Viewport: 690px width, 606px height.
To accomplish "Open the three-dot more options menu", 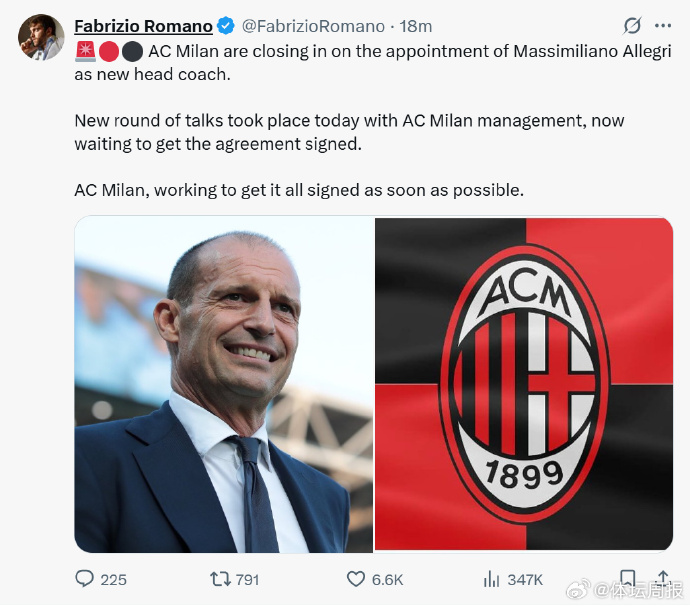I will (x=662, y=26).
